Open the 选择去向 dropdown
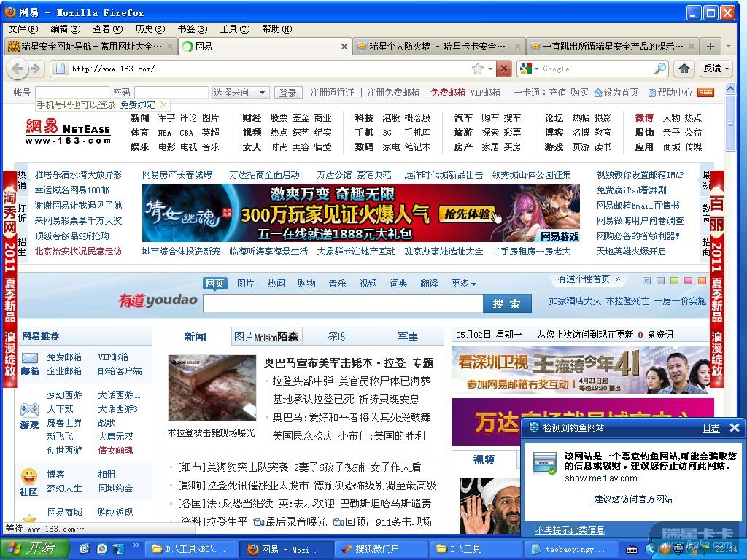This screenshot has width=747, height=560. coord(241,93)
